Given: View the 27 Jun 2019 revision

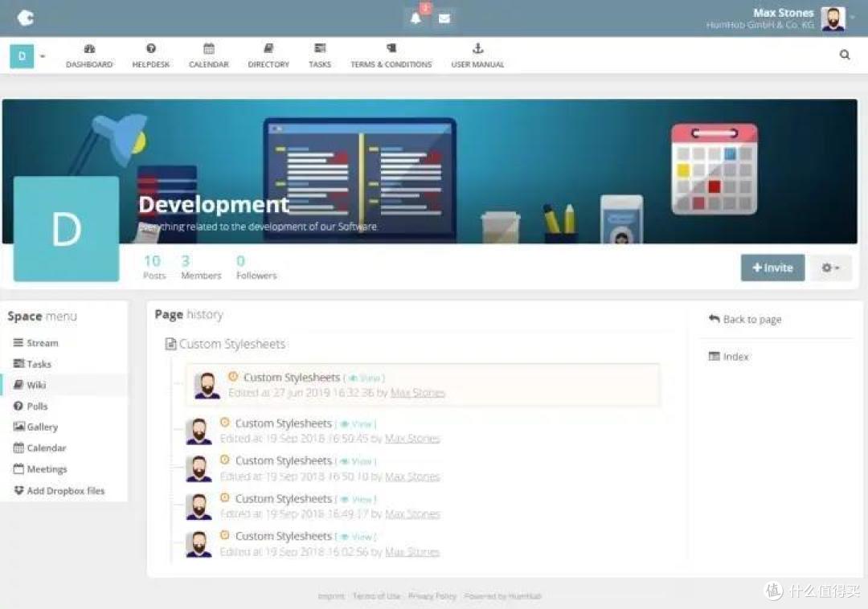Looking at the screenshot, I should click(x=366, y=378).
